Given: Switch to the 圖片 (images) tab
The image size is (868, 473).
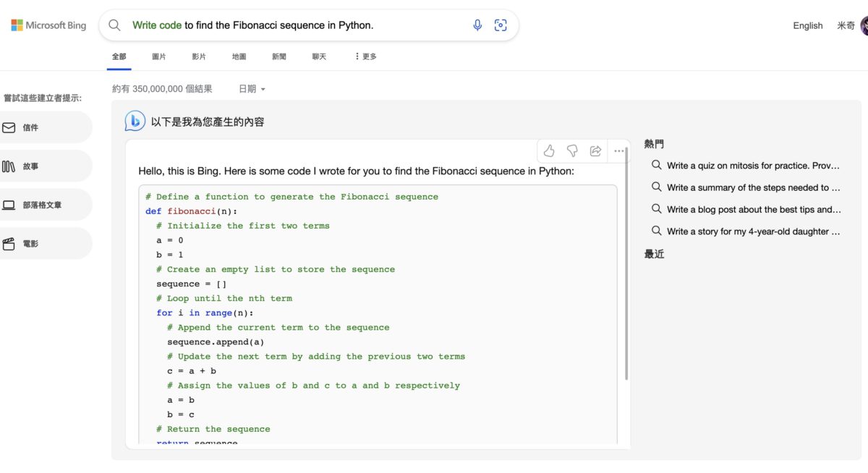Looking at the screenshot, I should pos(158,56).
